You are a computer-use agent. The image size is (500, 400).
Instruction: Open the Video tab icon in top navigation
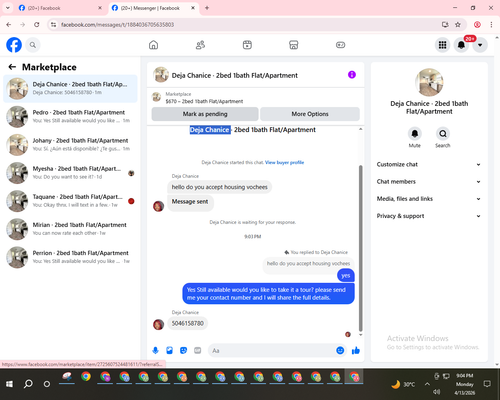click(247, 45)
